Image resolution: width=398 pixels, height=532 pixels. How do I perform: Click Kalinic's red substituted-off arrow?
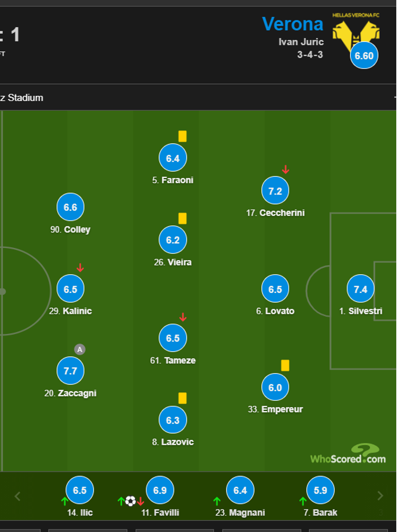point(80,268)
